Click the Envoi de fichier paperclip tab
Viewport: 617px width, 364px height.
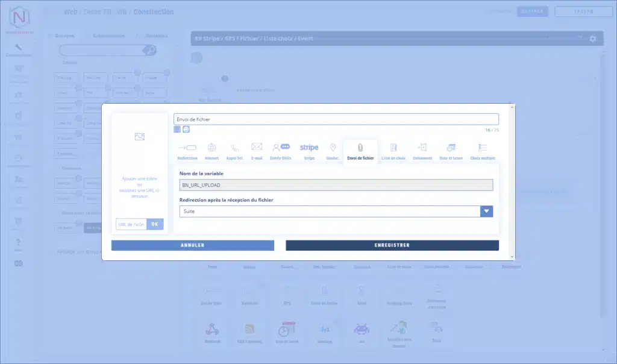point(360,151)
